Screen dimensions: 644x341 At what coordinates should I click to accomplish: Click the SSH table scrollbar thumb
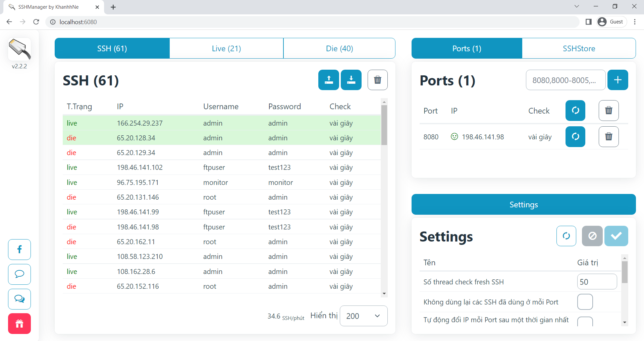click(384, 125)
